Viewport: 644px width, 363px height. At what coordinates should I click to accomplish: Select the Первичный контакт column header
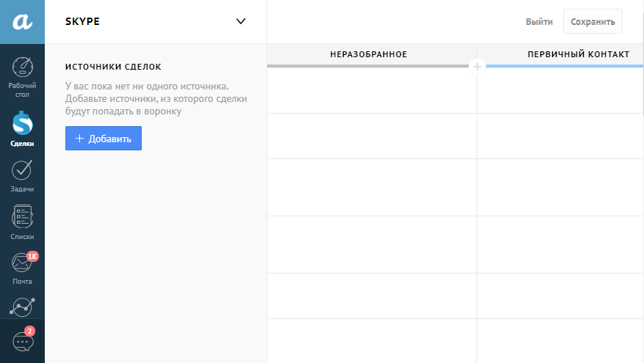click(579, 54)
